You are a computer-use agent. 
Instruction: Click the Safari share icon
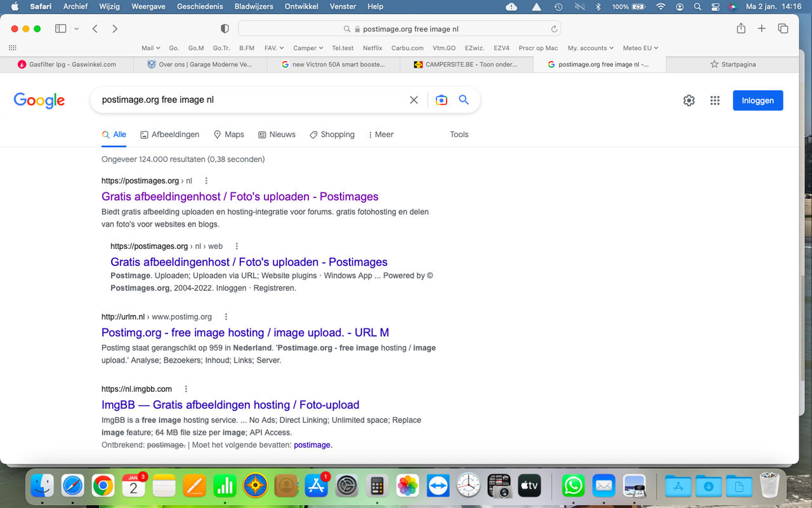click(740, 29)
